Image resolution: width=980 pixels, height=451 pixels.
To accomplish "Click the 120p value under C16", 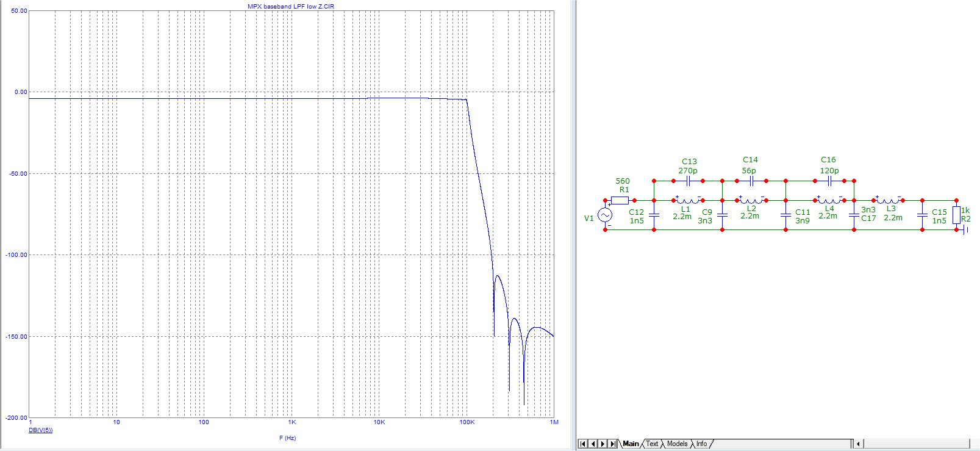I will click(829, 171).
